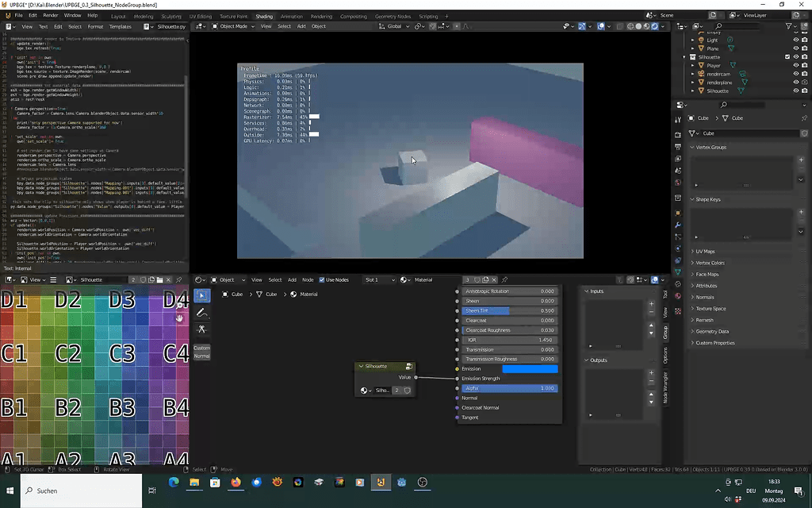Hide the renderplane object in viewport
This screenshot has width=812, height=508.
796,82
